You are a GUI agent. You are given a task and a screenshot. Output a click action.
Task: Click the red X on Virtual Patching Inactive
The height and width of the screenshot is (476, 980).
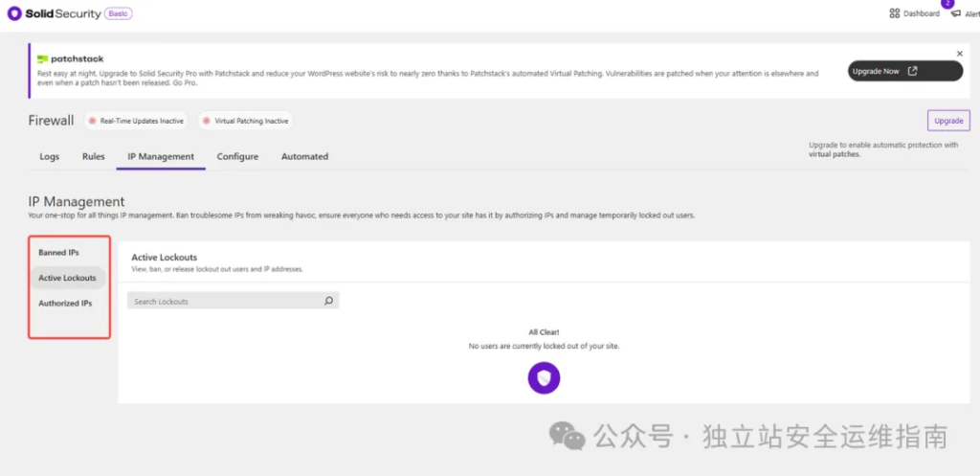(207, 121)
